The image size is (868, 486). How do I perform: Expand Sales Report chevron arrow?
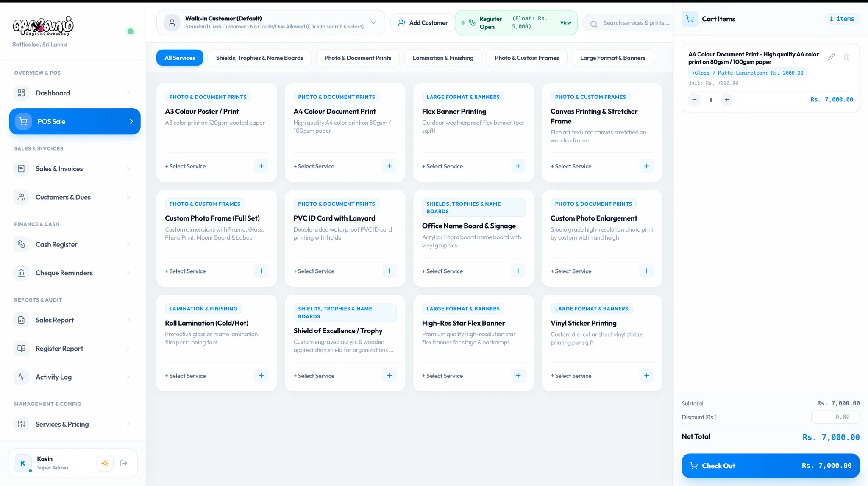pos(128,320)
